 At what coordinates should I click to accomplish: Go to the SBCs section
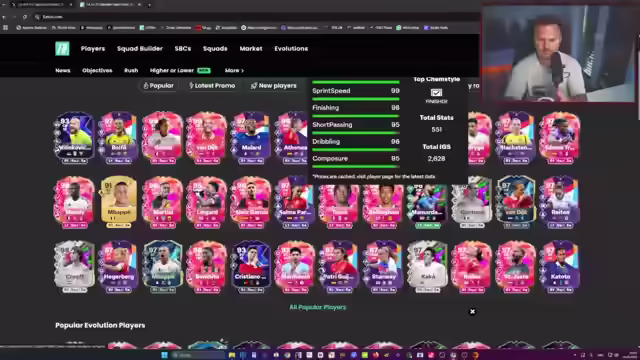[x=183, y=49]
